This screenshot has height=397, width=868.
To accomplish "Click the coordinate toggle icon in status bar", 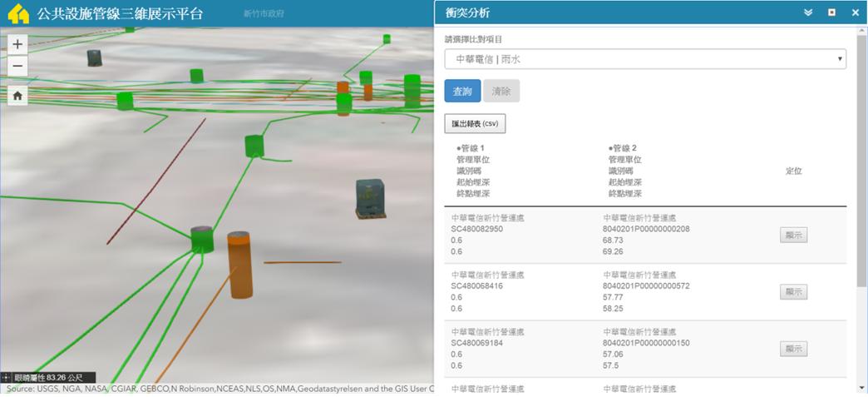I will 6,378.
